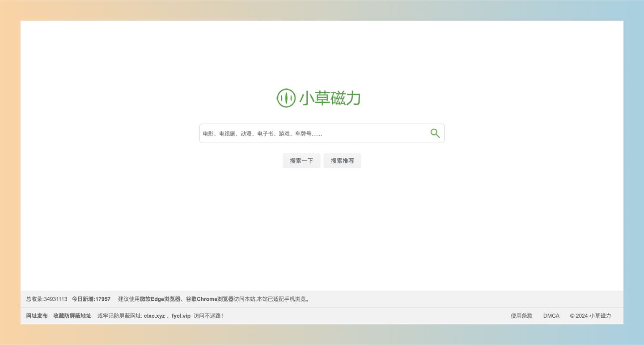View the 使用条款 terms of use
Screen dimensions: 644x345
coord(521,315)
